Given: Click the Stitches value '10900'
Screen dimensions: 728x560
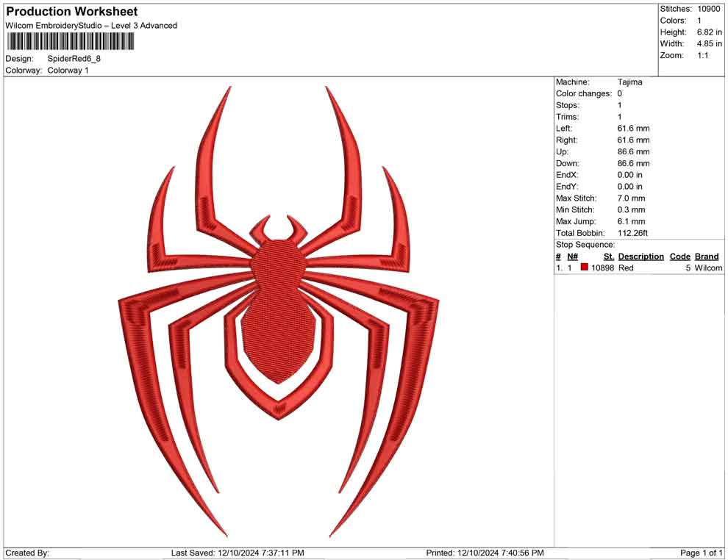Looking at the screenshot, I should 708,9.
